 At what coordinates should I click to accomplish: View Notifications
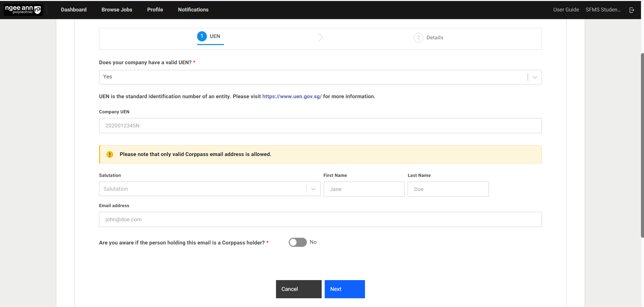coord(193,10)
